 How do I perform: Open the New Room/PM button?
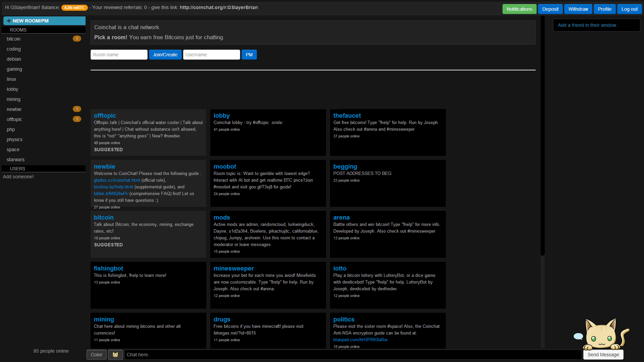[44, 21]
